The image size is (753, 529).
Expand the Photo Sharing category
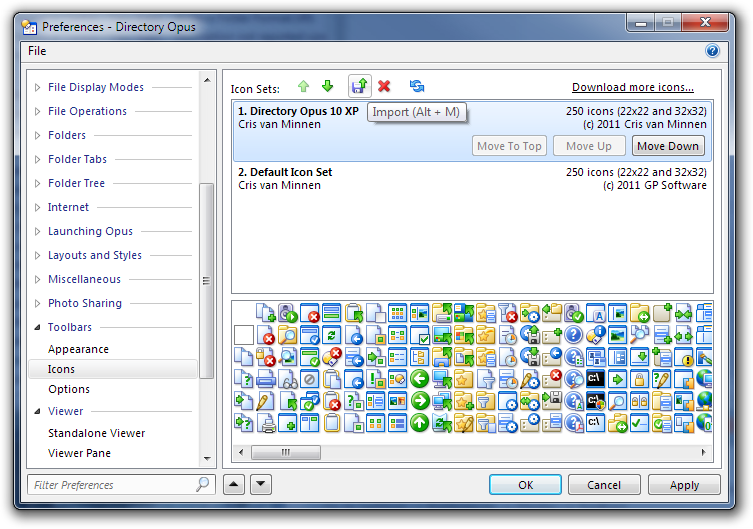(x=37, y=303)
